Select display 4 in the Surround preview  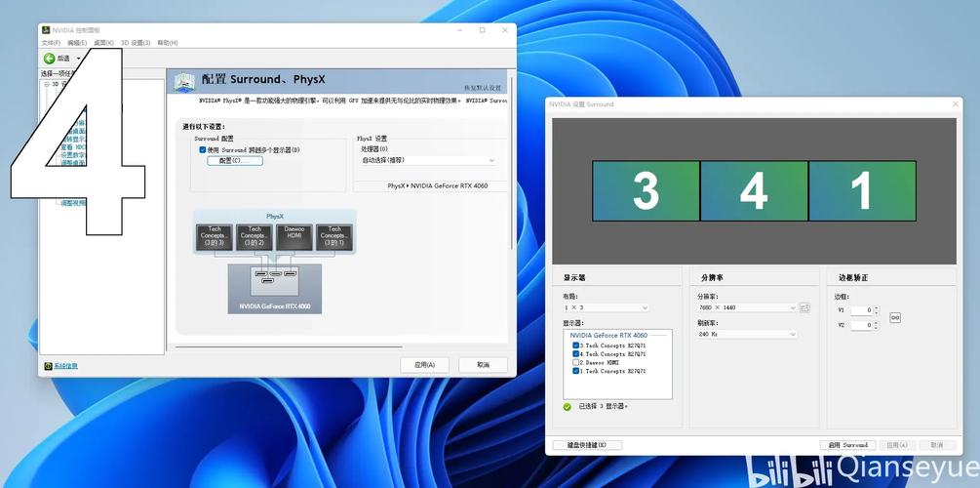click(x=754, y=191)
